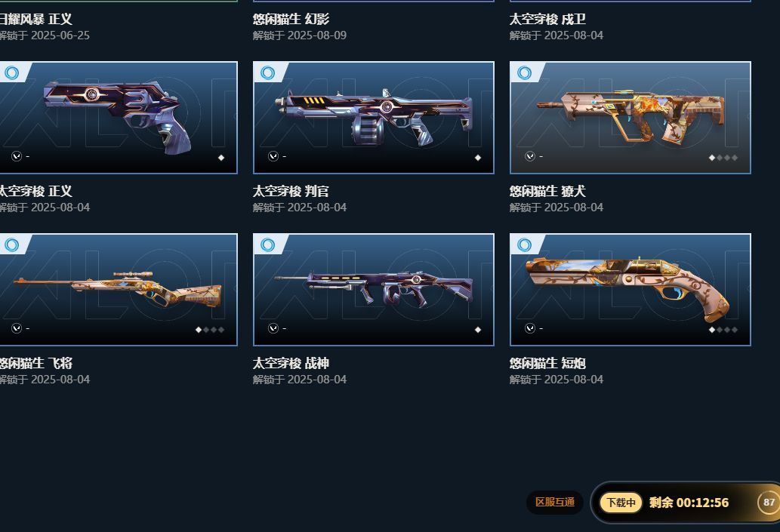
Task: Click the blue swirl badge on 太空穿梭 战神 card
Action: 267,245
